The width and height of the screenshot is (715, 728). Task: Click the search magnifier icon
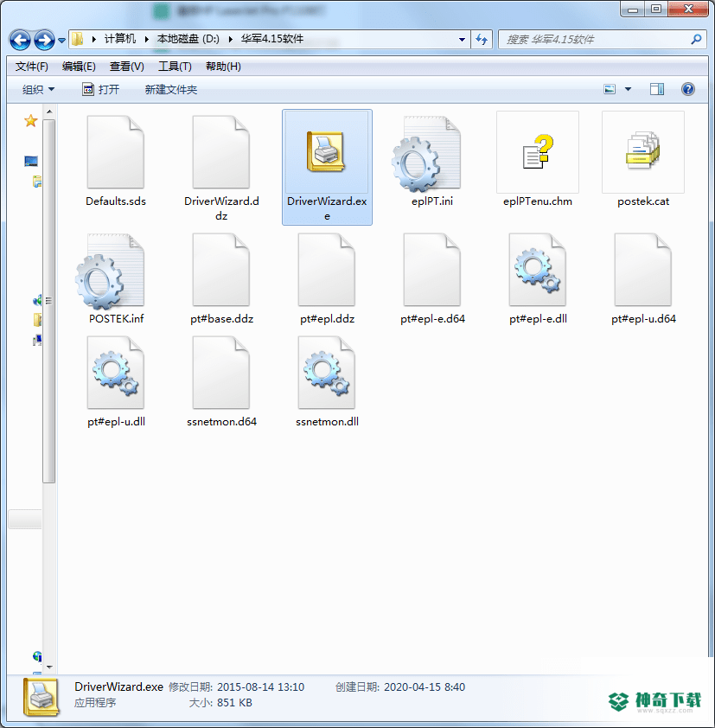click(696, 40)
